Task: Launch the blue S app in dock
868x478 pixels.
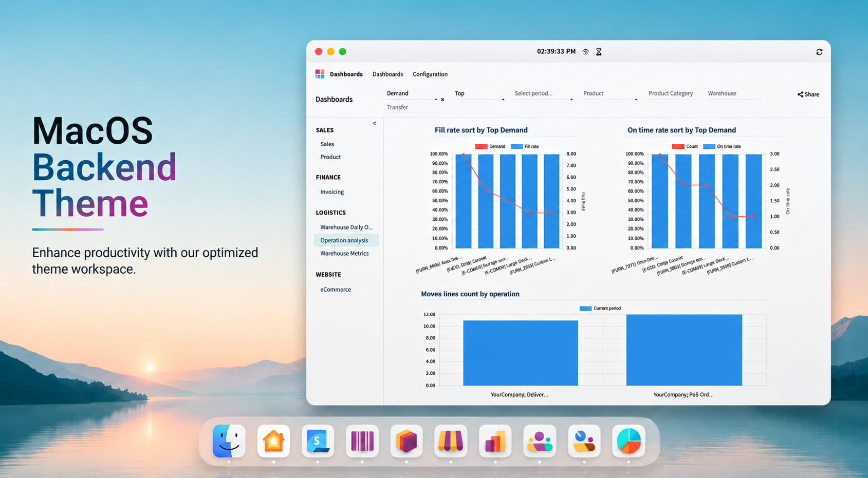Action: [x=318, y=441]
